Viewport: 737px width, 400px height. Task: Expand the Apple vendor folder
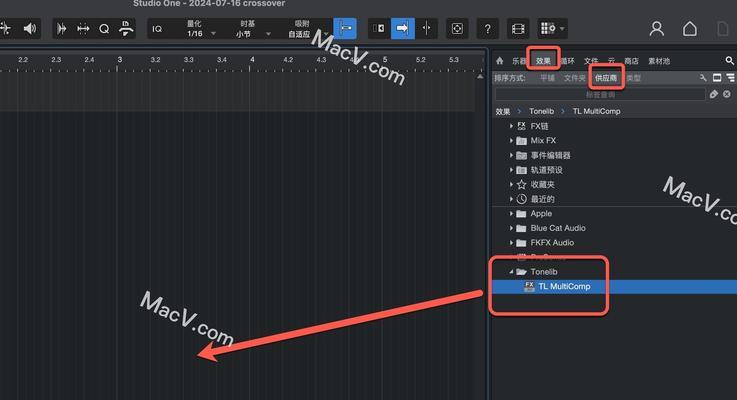point(511,213)
